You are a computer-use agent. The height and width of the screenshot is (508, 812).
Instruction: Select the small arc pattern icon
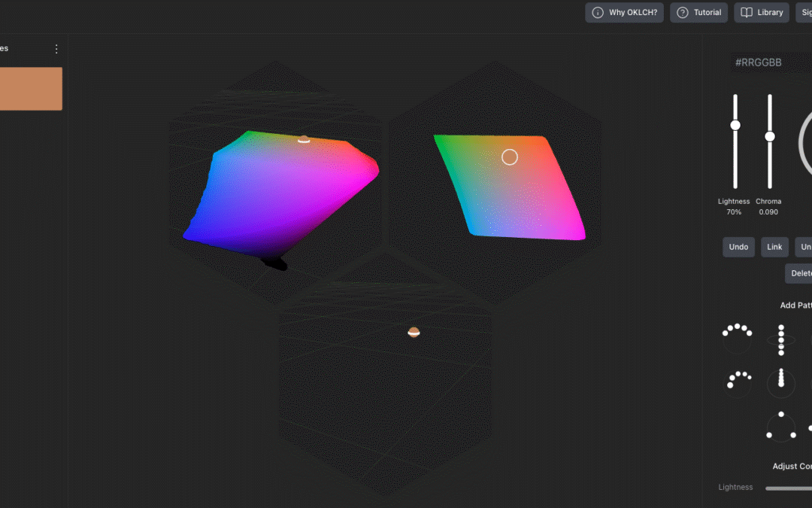[x=738, y=382]
